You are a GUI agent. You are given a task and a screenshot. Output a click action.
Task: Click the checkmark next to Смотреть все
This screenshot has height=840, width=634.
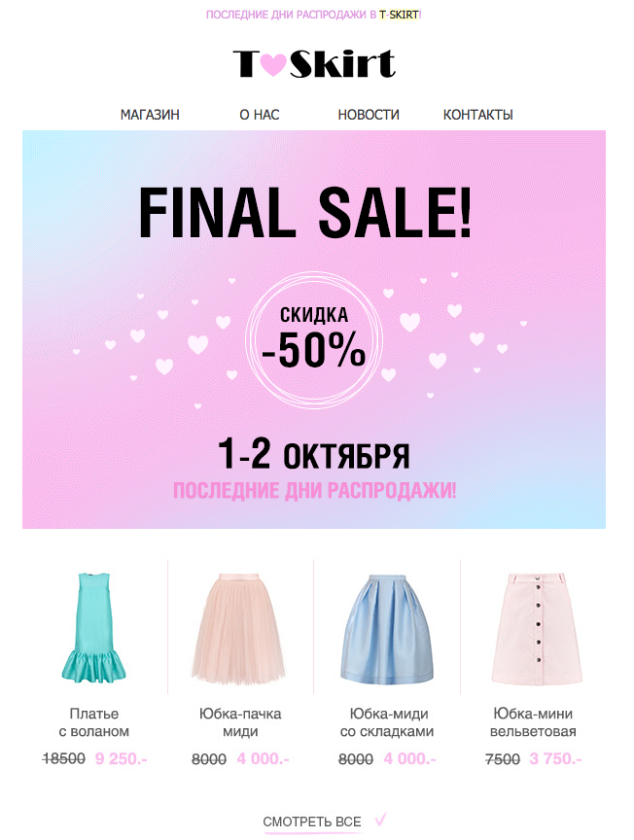coord(380,820)
